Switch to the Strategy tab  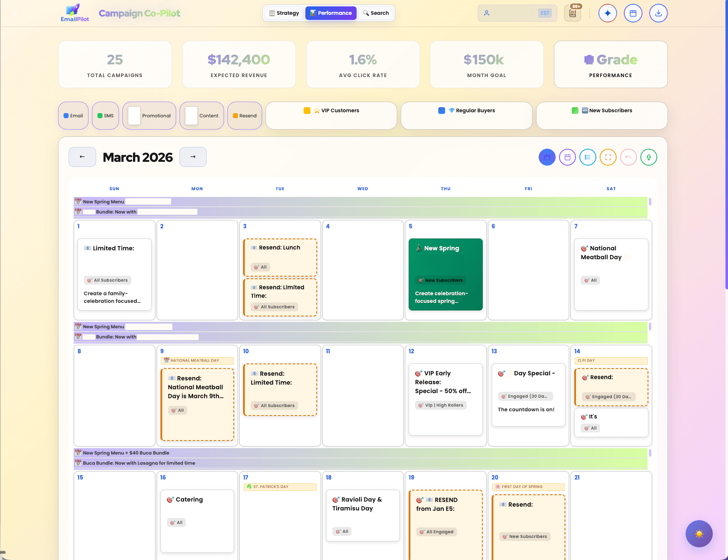(x=283, y=13)
